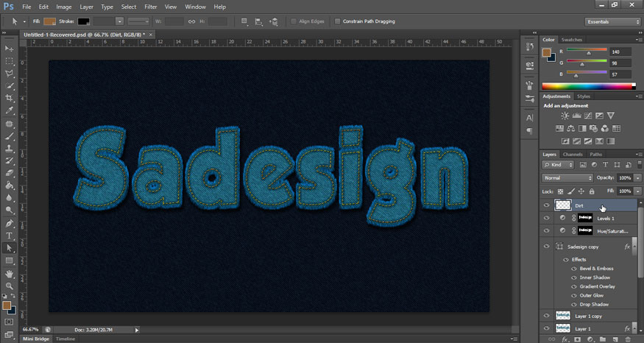Select the Horizontal Type tool
This screenshot has height=343, width=644.
[9, 236]
